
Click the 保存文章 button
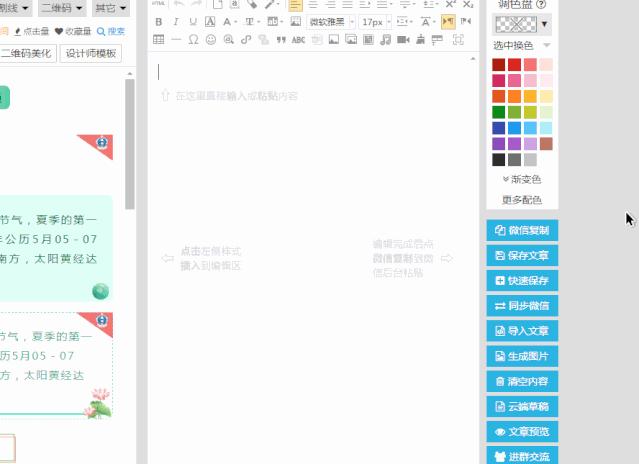[x=522, y=255]
